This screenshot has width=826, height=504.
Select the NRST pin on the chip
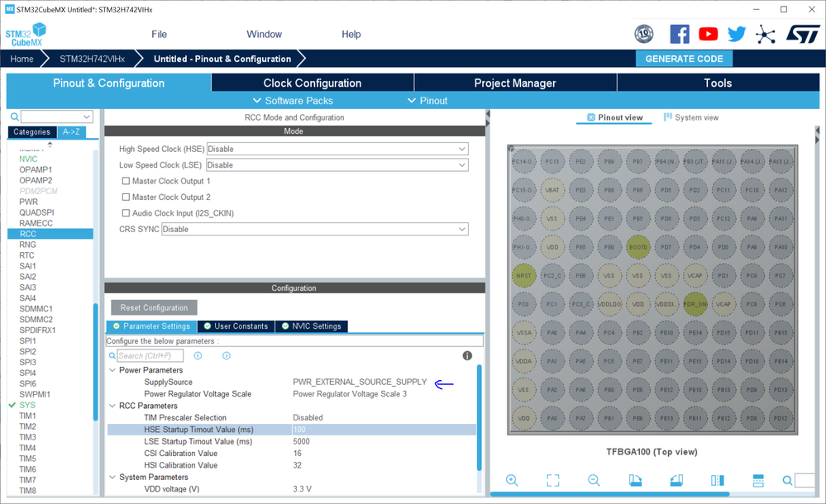pyautogui.click(x=523, y=275)
